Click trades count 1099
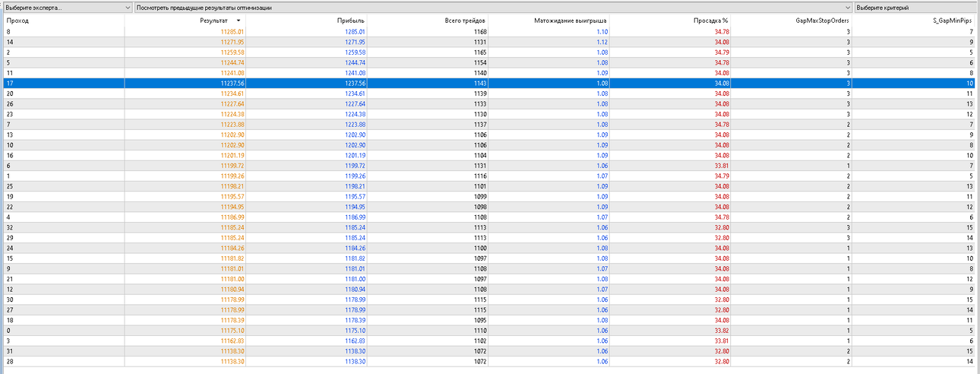Viewport: 980px width, 374px height. [479, 195]
